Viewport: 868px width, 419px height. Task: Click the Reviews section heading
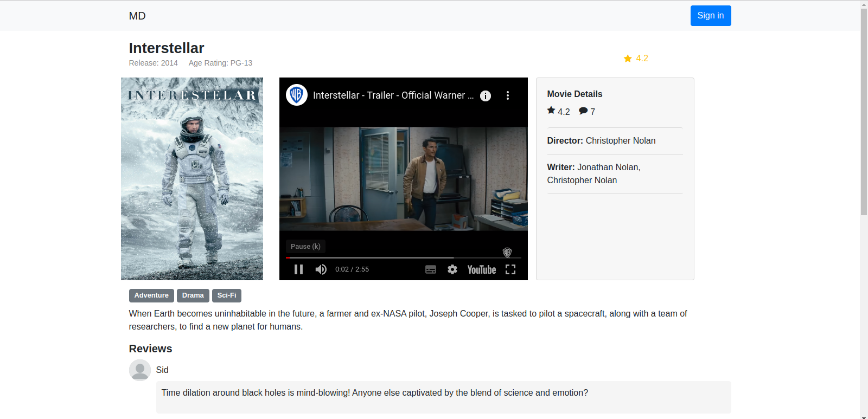(150, 349)
